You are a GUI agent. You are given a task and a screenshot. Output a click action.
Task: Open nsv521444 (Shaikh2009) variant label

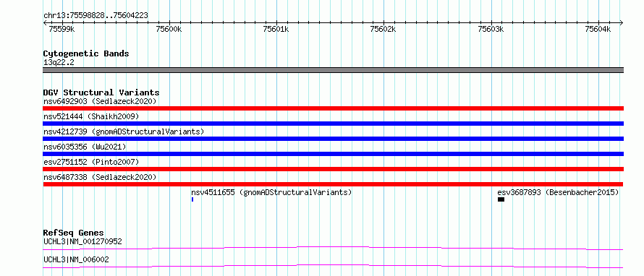tap(91, 117)
